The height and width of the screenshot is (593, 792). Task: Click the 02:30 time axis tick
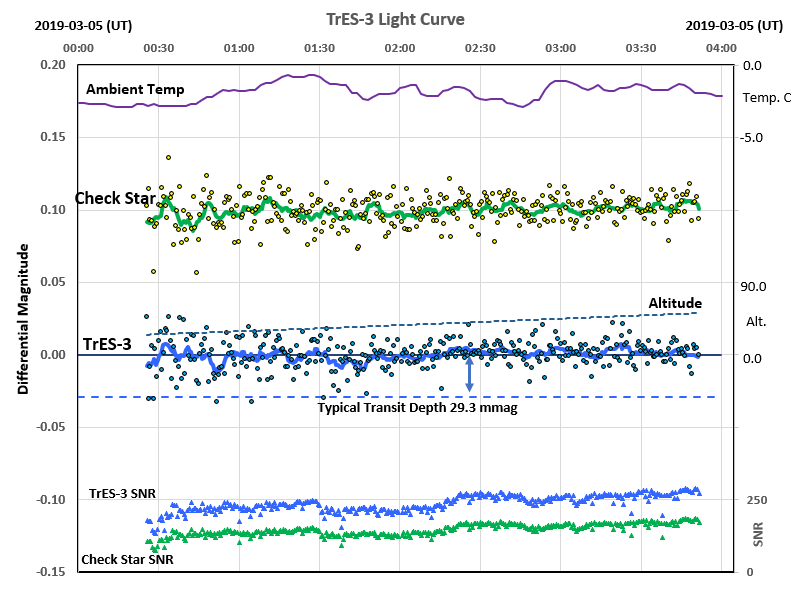(x=480, y=48)
